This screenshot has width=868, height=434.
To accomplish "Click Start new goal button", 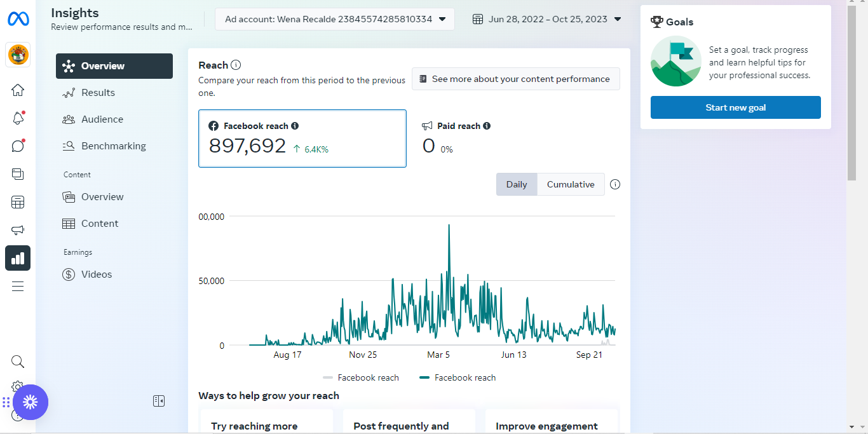I will [735, 107].
